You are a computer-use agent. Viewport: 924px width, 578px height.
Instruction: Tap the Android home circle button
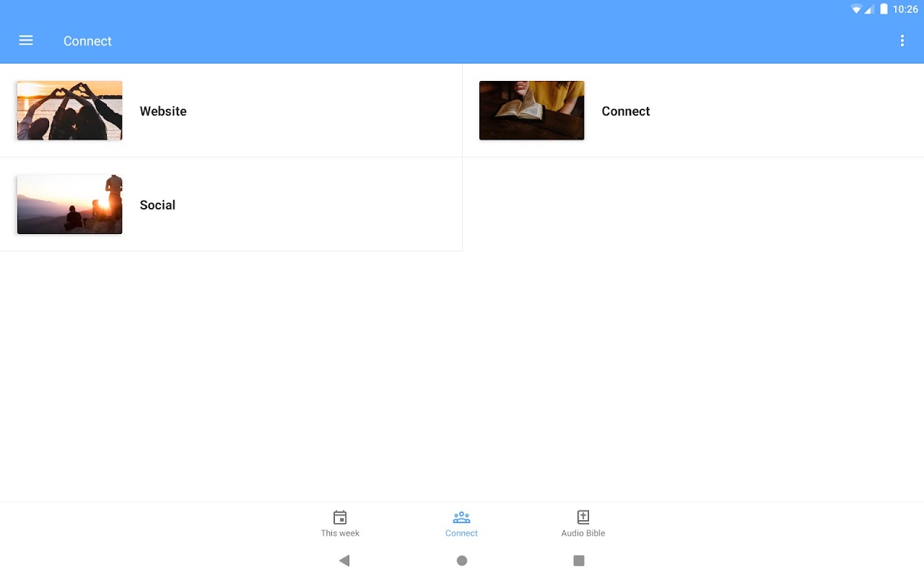(462, 561)
